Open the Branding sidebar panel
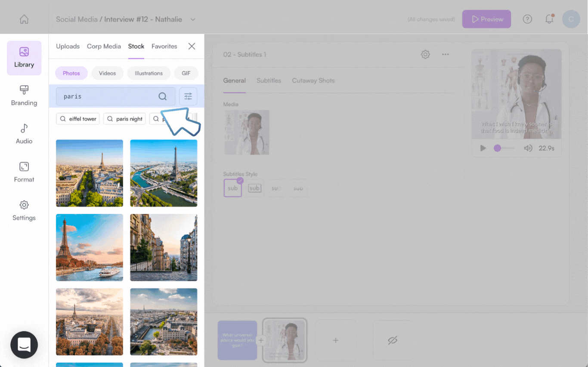588x367 pixels. (24, 96)
